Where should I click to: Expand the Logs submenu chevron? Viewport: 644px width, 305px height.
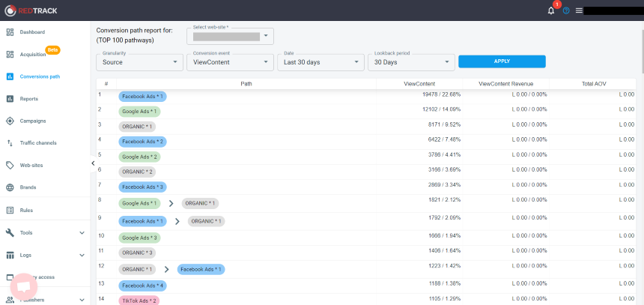(82, 256)
